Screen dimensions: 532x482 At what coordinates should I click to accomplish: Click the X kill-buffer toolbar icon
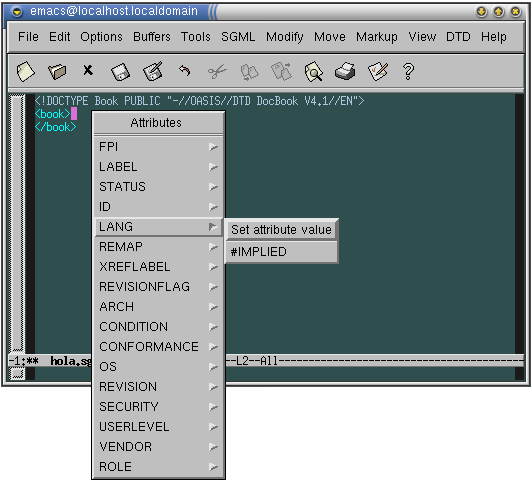coord(88,70)
